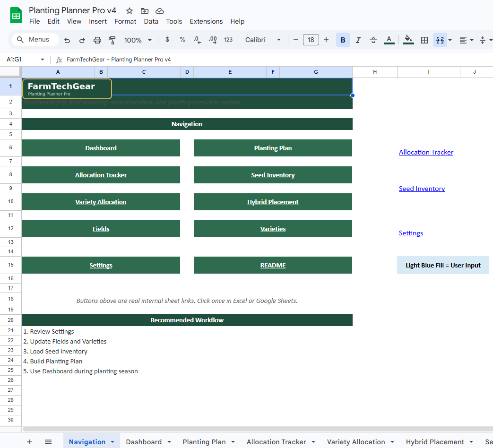Toggle bold formatting
This screenshot has height=448, width=493.
tap(343, 40)
